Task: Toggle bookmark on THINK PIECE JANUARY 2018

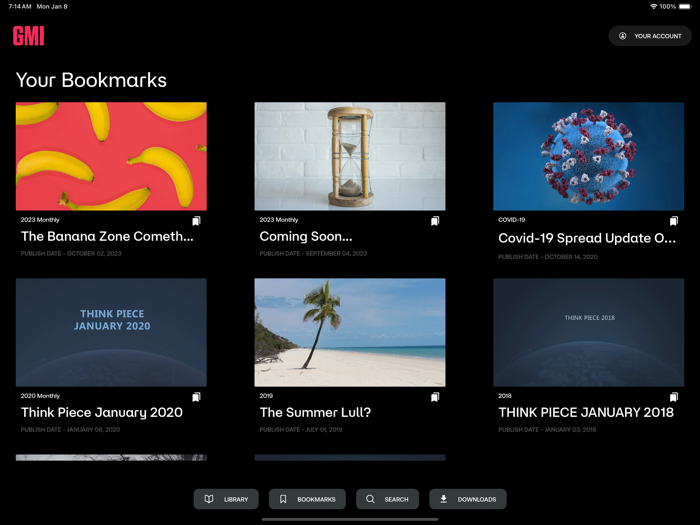Action: [674, 397]
